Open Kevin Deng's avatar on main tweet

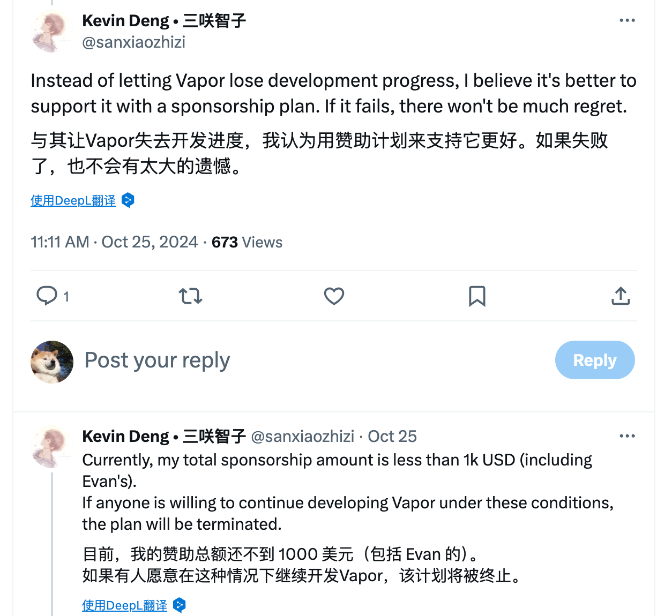pos(51,31)
